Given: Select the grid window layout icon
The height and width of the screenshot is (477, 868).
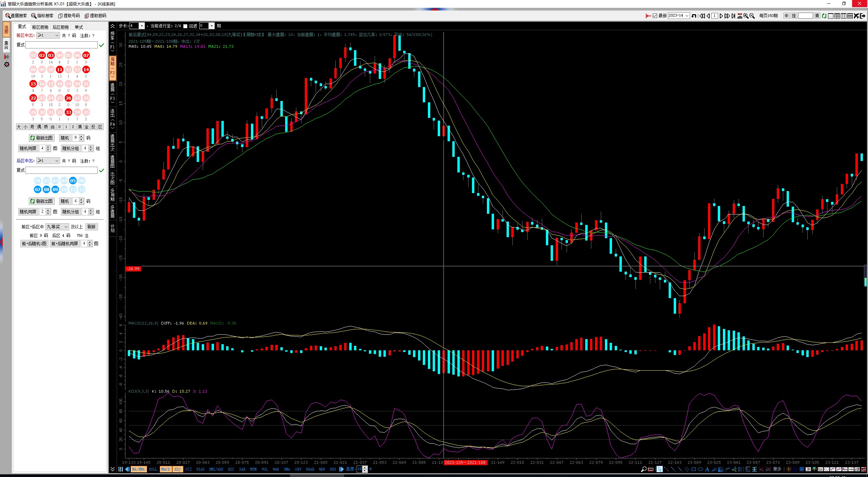Looking at the screenshot, I should [837, 16].
